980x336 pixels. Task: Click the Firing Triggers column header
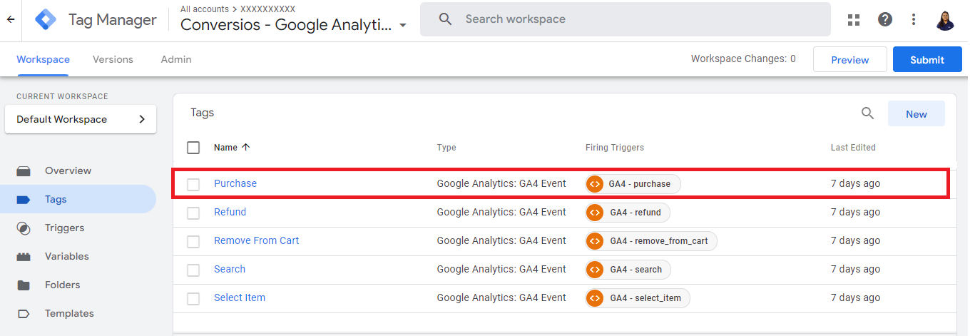point(615,148)
